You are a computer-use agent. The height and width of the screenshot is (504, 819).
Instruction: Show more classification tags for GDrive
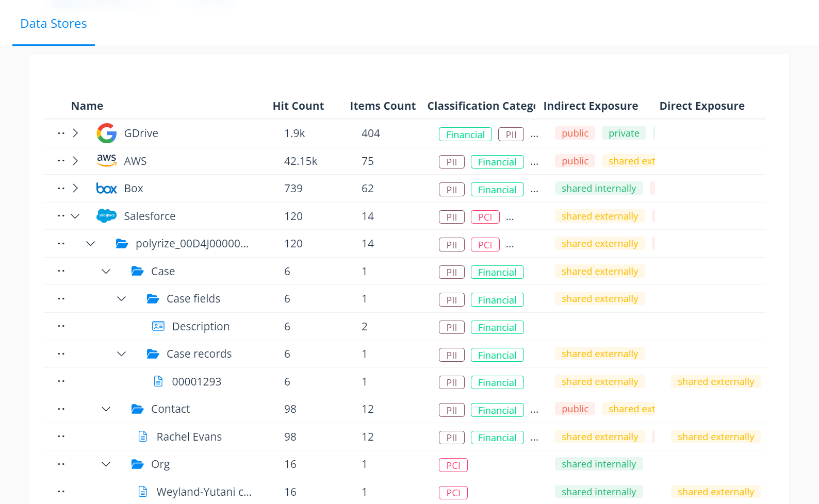[534, 136]
